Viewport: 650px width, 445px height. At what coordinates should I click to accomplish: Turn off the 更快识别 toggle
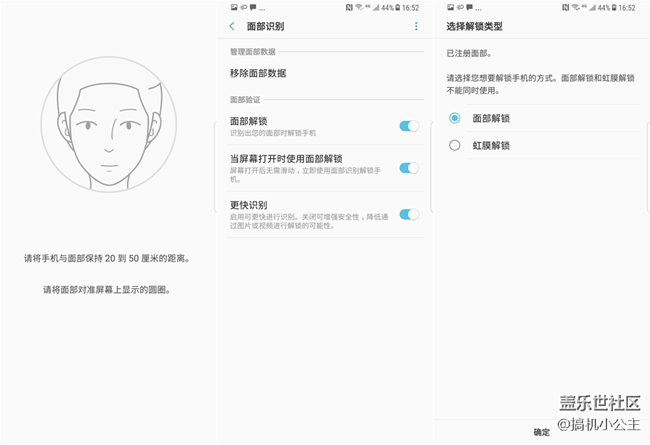(408, 214)
